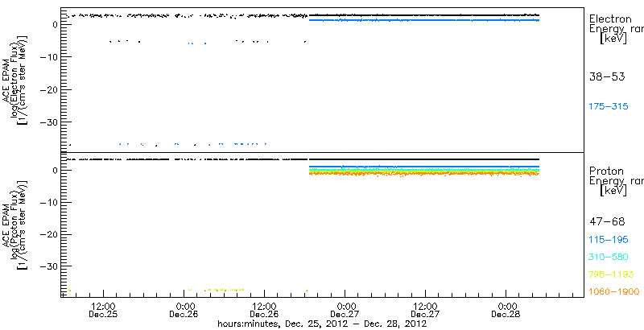Click the 0:00 Dec.26 axis tick label
This screenshot has width=644, height=330.
[x=184, y=311]
